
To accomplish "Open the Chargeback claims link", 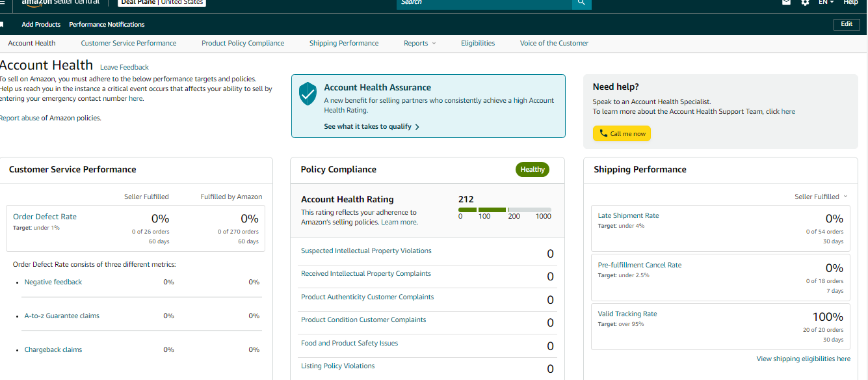I will point(53,350).
